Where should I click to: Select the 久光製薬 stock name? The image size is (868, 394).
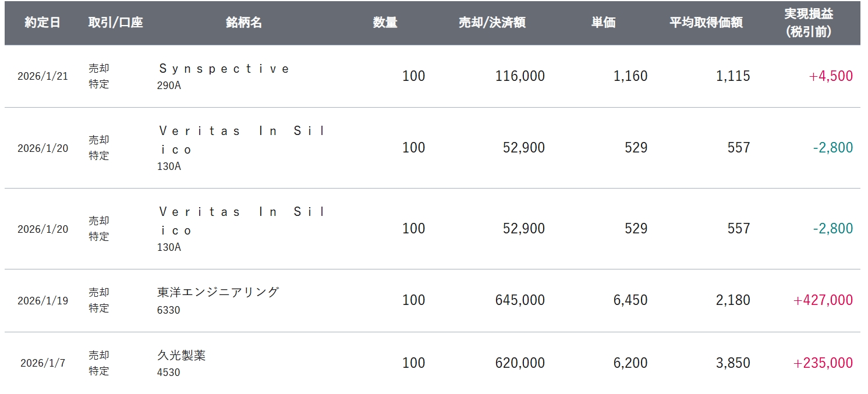[x=181, y=355]
